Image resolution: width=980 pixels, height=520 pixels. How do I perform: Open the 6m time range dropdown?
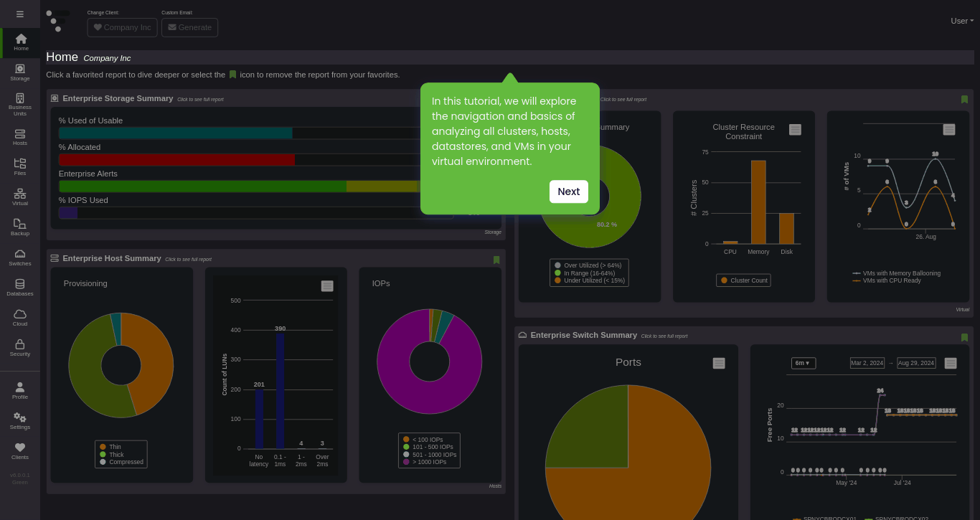804,363
